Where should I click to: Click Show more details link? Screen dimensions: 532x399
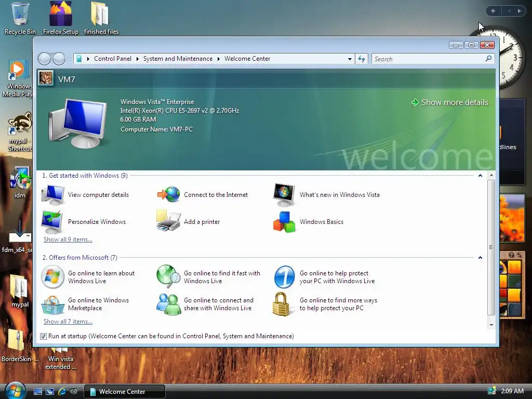450,102
